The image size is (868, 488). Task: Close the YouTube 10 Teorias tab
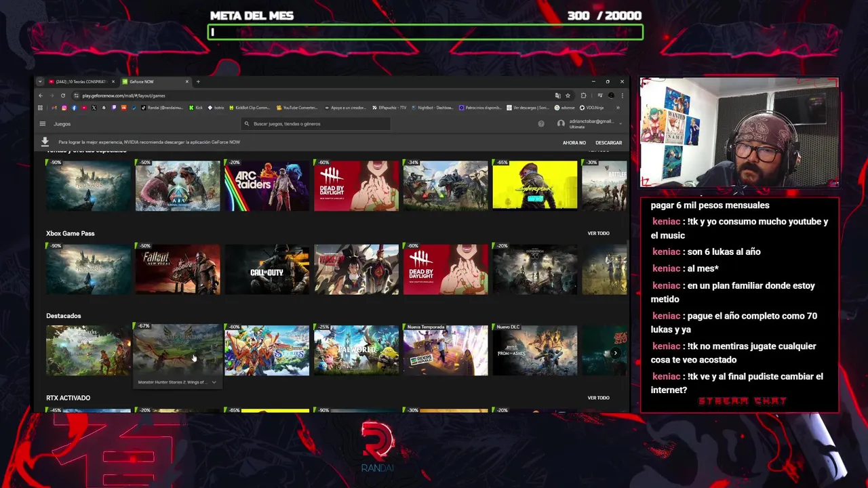pyautogui.click(x=113, y=81)
